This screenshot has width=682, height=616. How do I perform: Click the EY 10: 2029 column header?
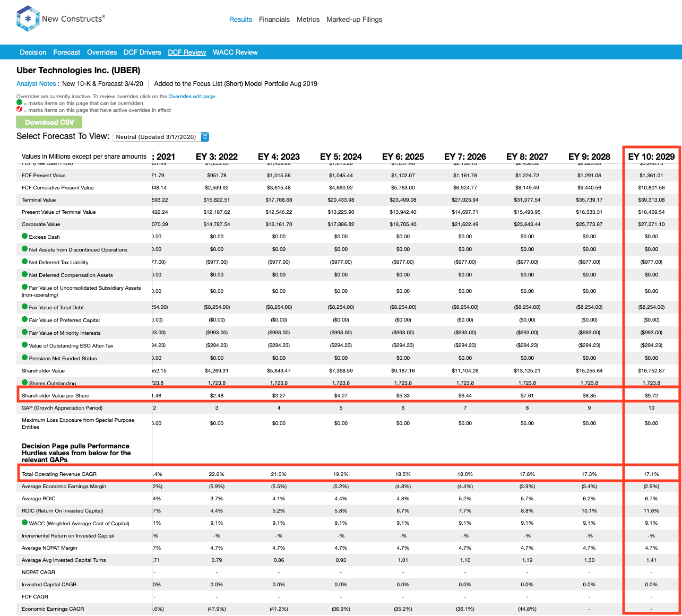coord(651,157)
